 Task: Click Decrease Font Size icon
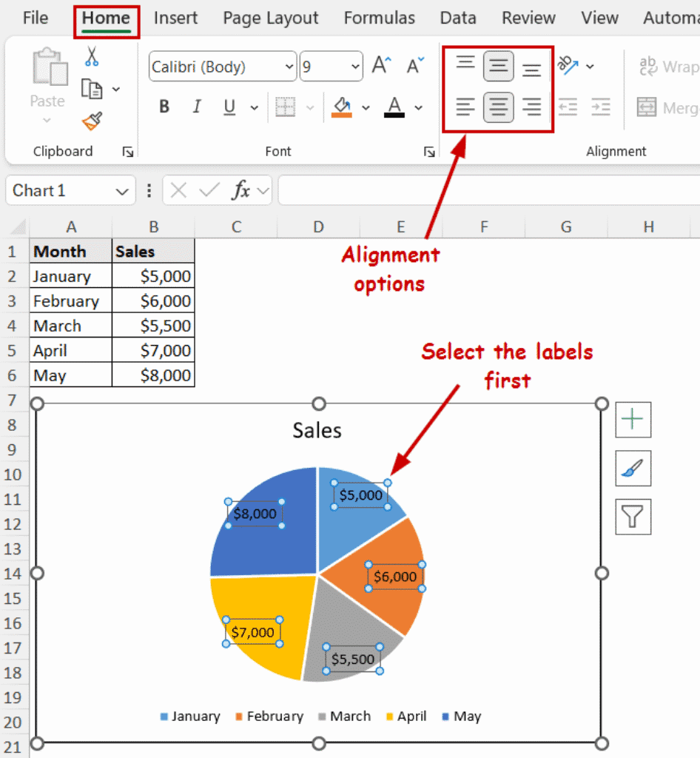[415, 66]
